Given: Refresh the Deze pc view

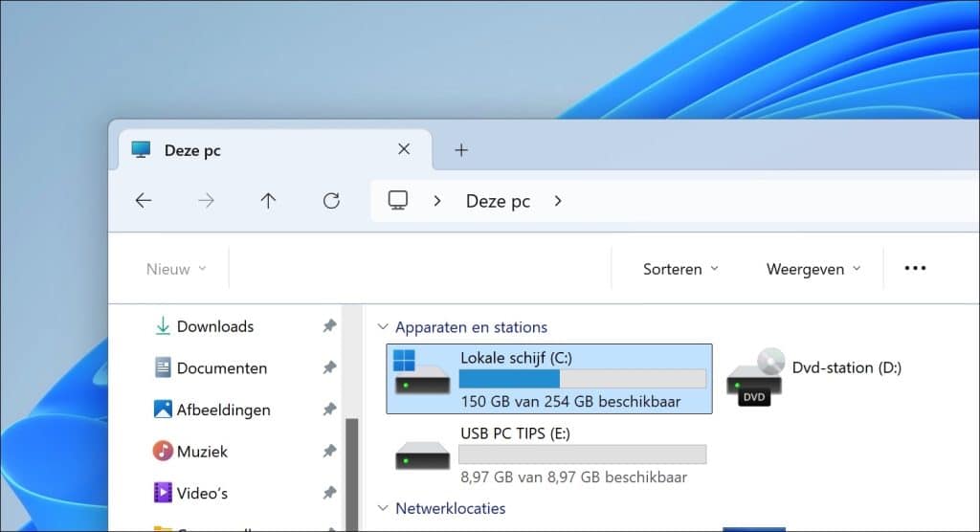Looking at the screenshot, I should (331, 201).
